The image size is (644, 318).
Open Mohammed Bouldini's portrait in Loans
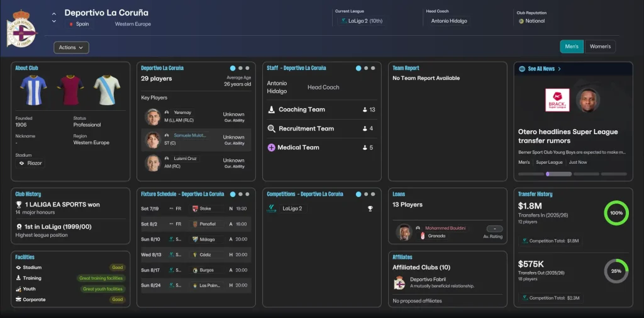coord(404,232)
